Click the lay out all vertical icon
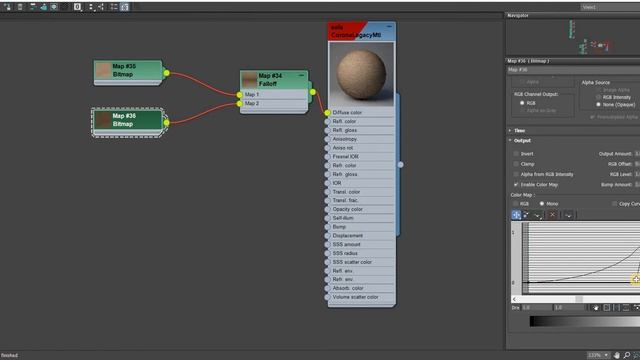This screenshot has width=640, height=360. click(91, 7)
